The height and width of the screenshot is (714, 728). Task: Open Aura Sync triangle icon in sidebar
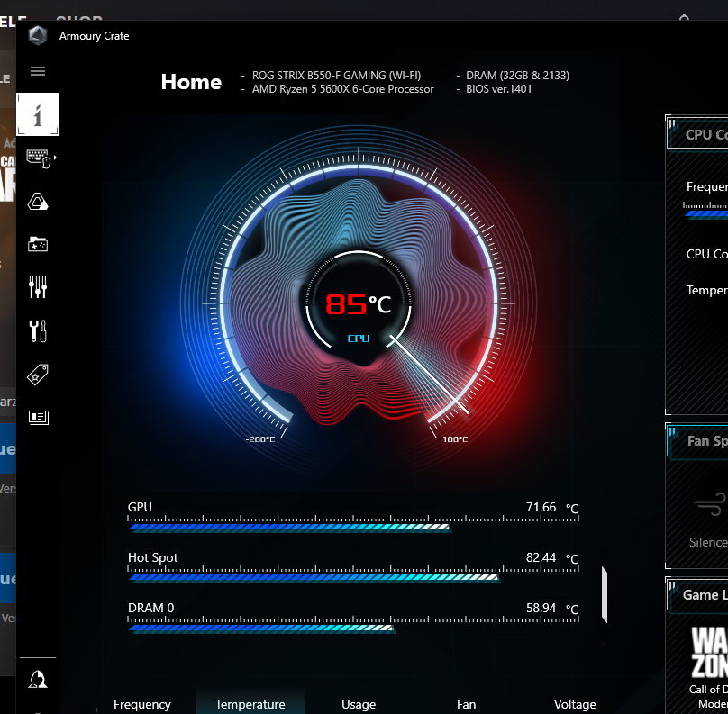[38, 202]
